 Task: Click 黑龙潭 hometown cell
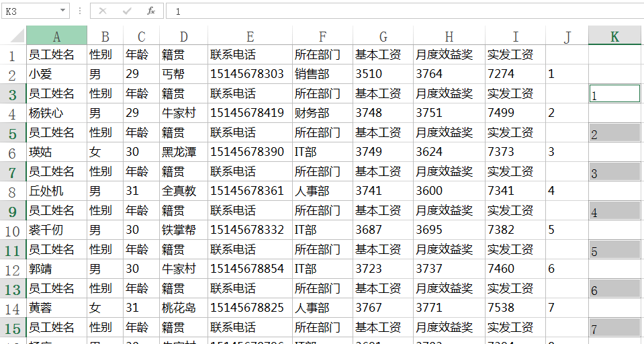point(183,152)
